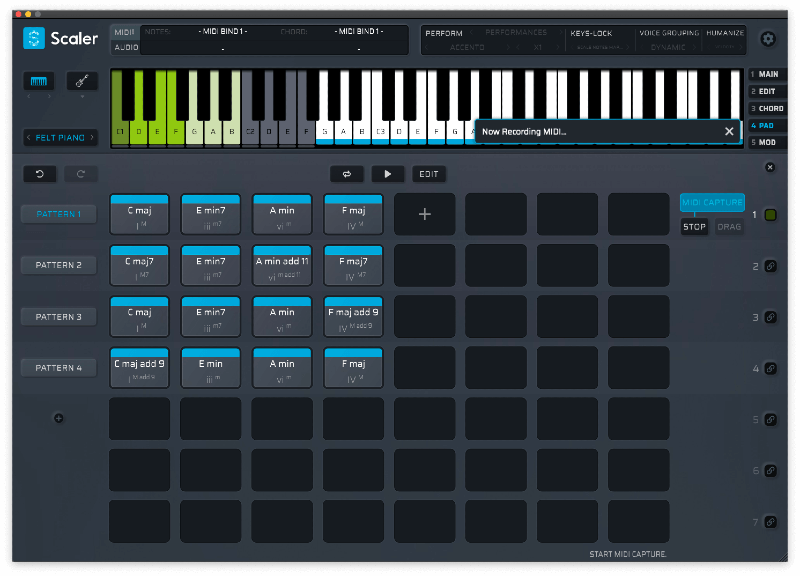Go to next instrument with right chevron

tap(92, 137)
